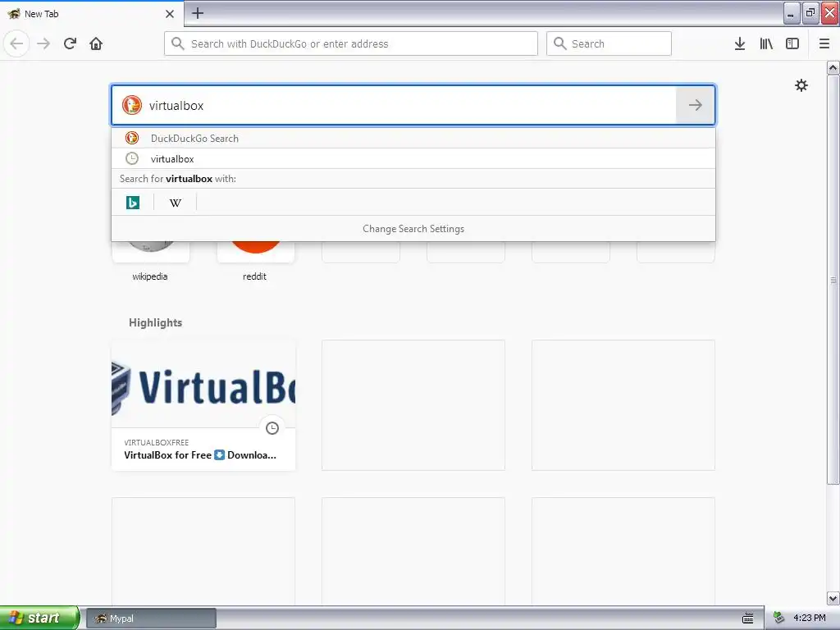The image size is (840, 630).
Task: Click the VirtualBox for Free Download title
Action: (200, 454)
